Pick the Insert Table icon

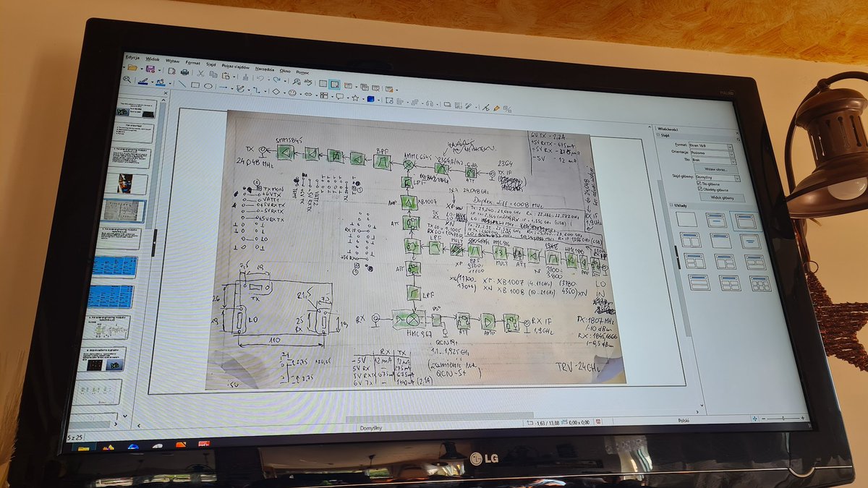point(323,85)
